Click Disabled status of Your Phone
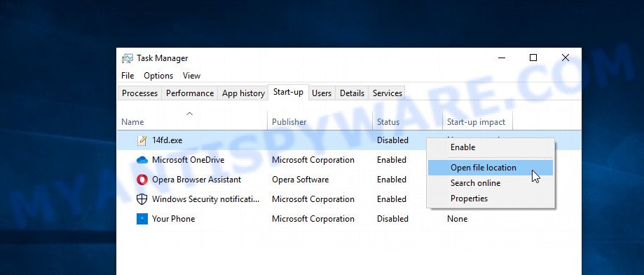This screenshot has width=644, height=275. 392,219
